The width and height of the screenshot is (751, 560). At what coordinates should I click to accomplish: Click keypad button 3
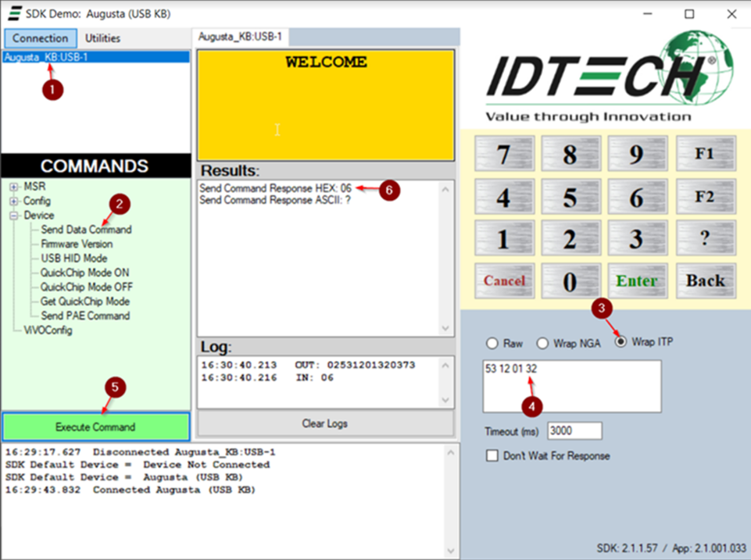point(637,238)
